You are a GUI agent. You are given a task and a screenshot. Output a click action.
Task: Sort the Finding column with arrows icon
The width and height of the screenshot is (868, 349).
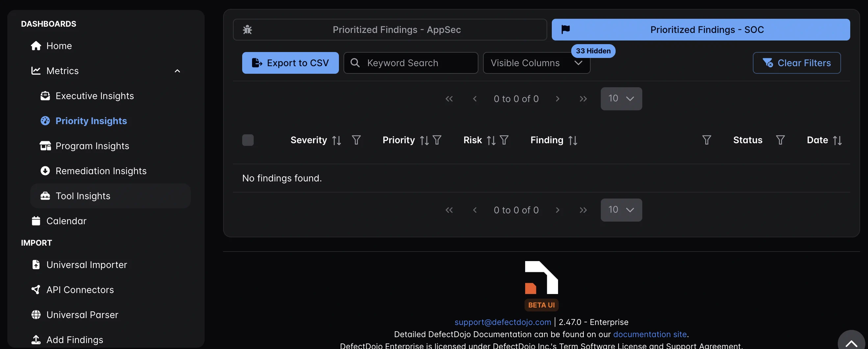pyautogui.click(x=573, y=140)
